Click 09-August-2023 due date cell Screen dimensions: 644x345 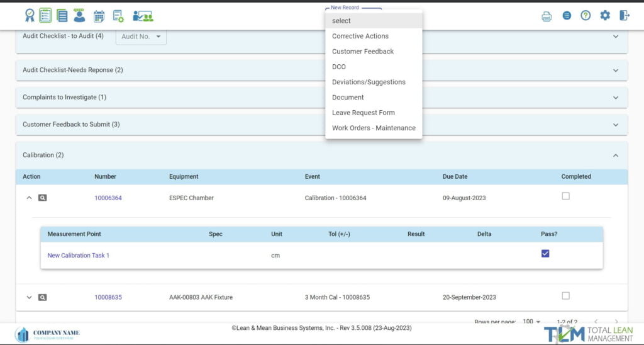click(464, 198)
